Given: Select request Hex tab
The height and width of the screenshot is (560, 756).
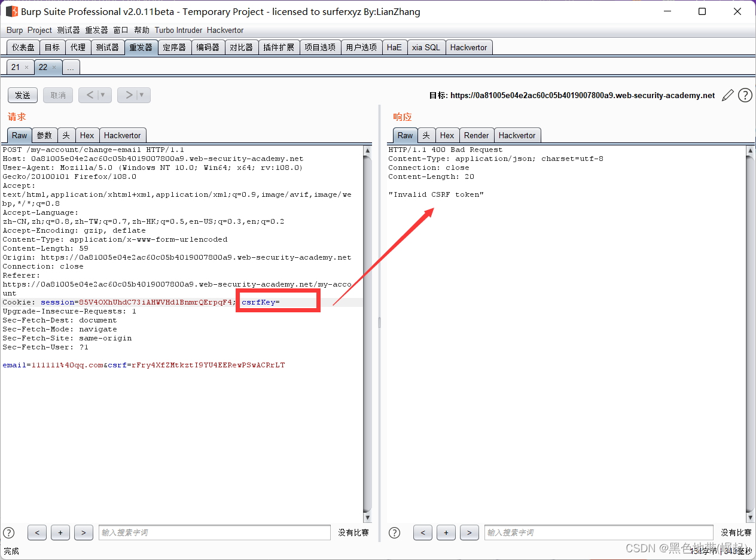Looking at the screenshot, I should (x=87, y=135).
